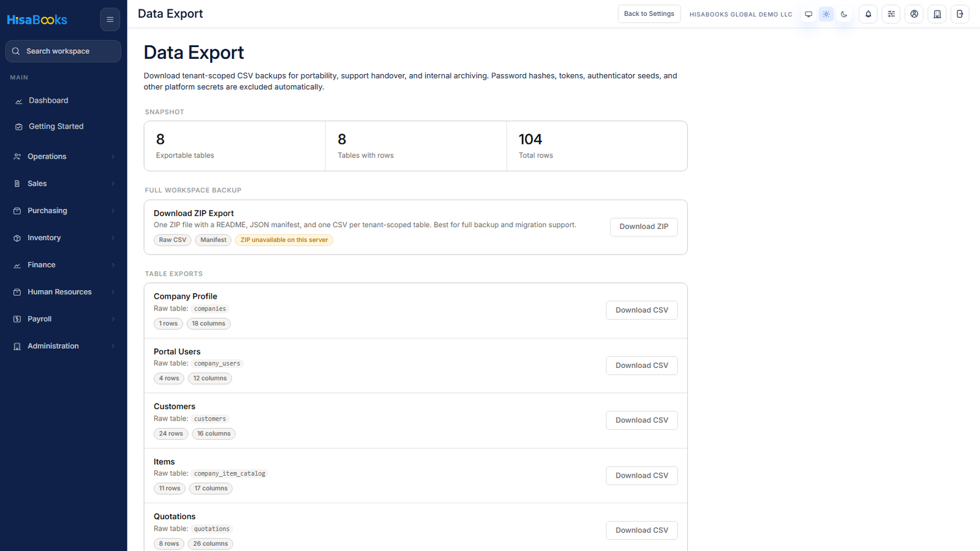Click Back to Settings button
980x551 pixels.
(x=649, y=14)
